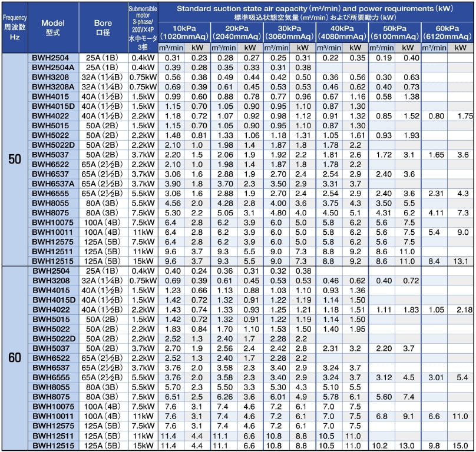Select "15kW" motor cell in 50 Hz BWH12515 row

[143, 261]
